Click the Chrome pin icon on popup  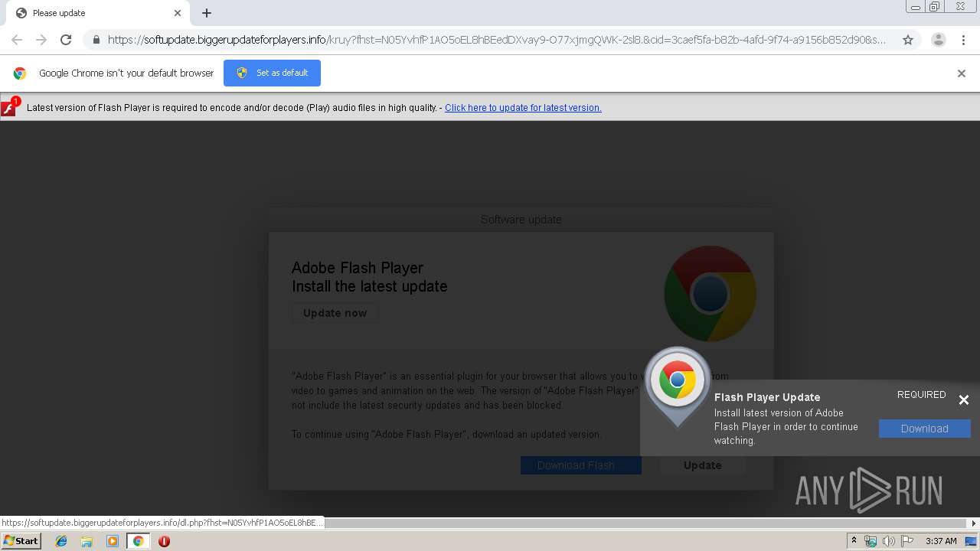pos(678,386)
